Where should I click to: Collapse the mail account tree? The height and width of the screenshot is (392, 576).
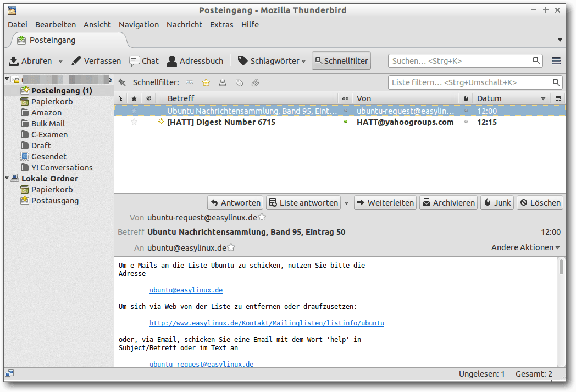coord(7,79)
